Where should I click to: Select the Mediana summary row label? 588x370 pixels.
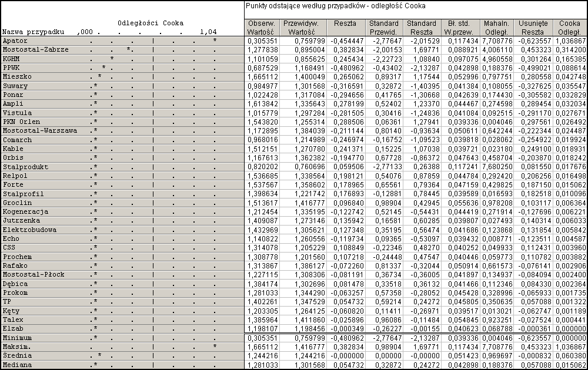point(17,365)
